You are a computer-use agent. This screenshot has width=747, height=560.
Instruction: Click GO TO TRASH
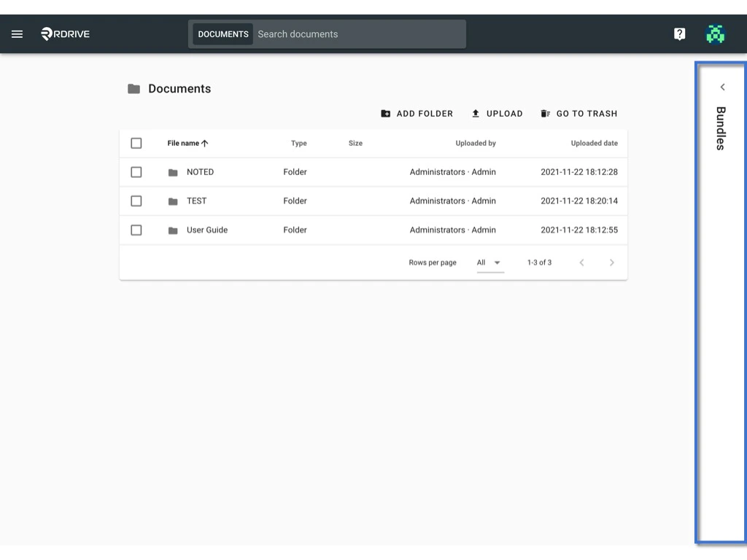[x=578, y=114]
